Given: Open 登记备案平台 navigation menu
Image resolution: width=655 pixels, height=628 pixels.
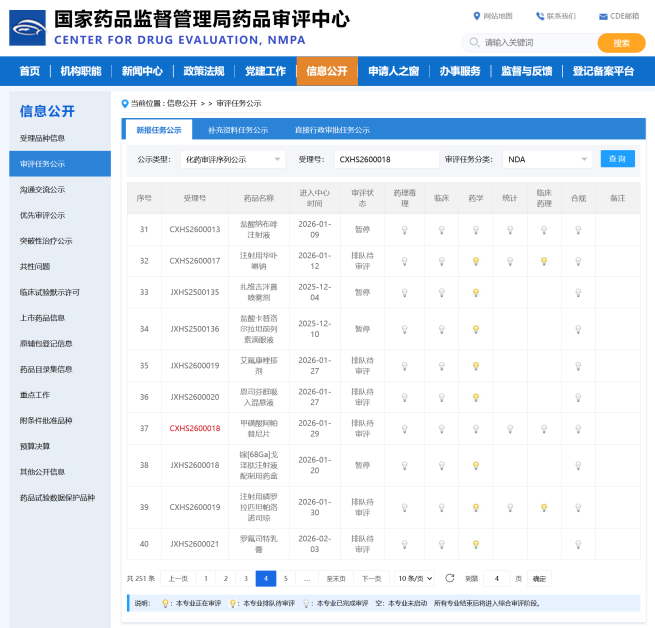Looking at the screenshot, I should pyautogui.click(x=603, y=71).
